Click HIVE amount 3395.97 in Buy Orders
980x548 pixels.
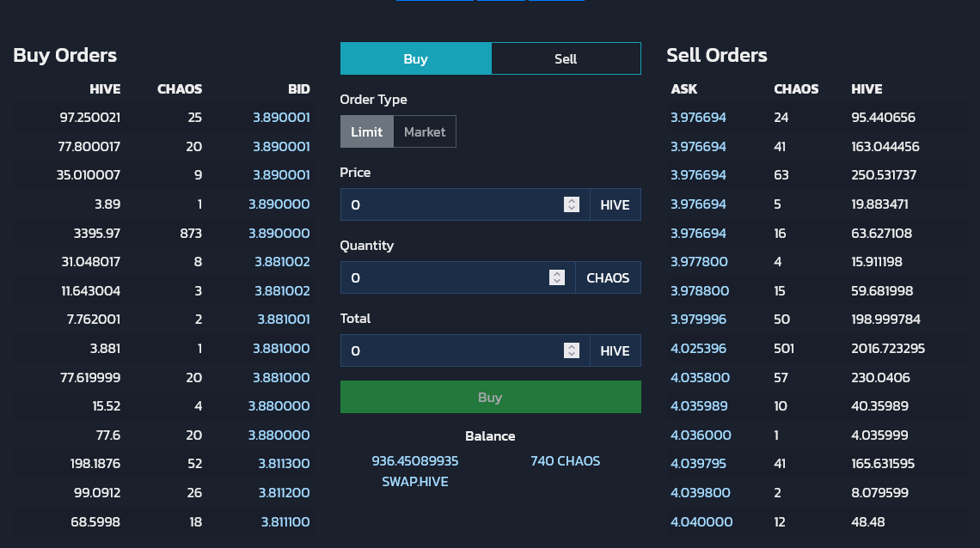(x=97, y=234)
